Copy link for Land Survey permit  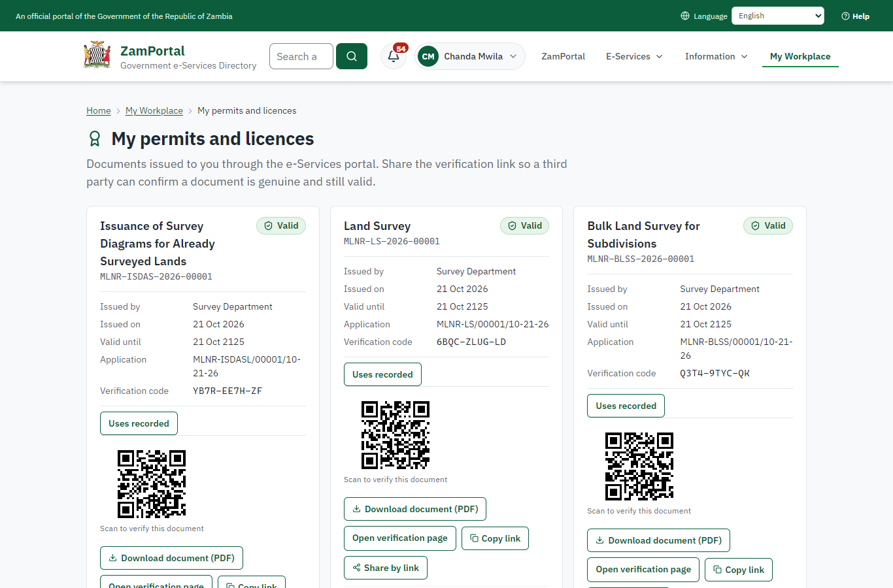click(496, 538)
